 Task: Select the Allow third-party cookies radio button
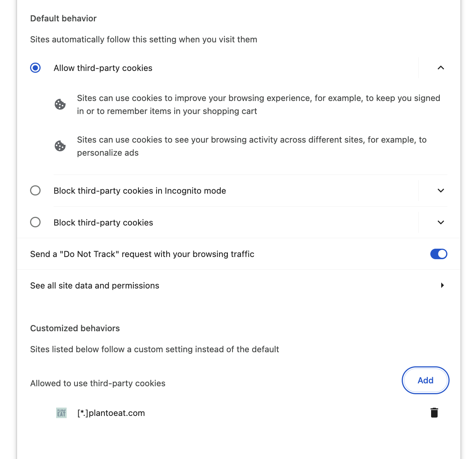click(36, 68)
